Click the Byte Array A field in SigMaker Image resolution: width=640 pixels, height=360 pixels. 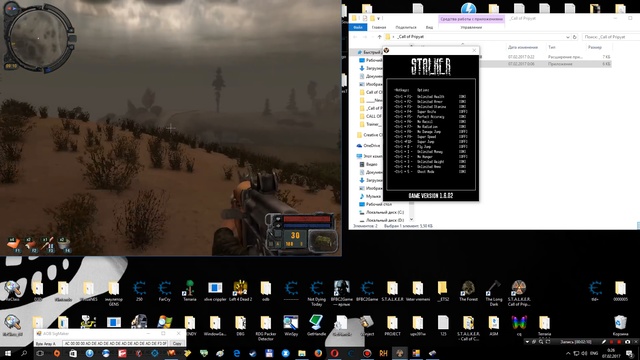coord(115,344)
